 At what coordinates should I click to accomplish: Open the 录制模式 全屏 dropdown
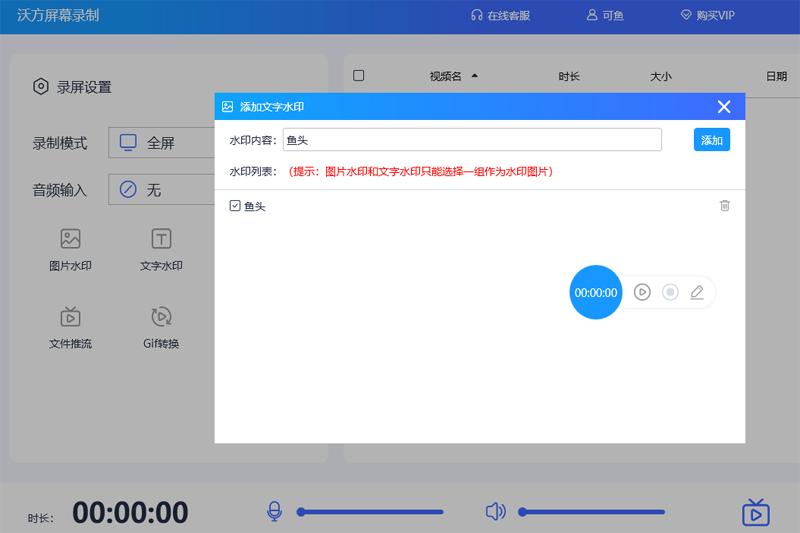coord(160,143)
